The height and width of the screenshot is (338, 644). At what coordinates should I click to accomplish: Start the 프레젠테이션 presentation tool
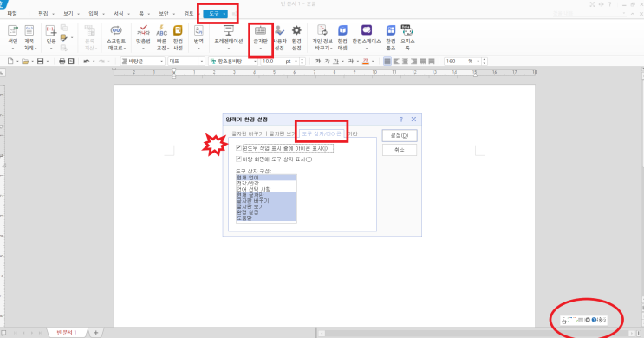click(229, 35)
